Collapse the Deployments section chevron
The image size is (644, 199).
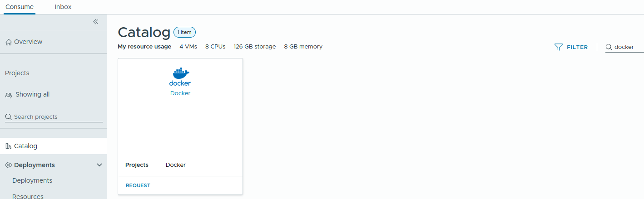pos(99,165)
